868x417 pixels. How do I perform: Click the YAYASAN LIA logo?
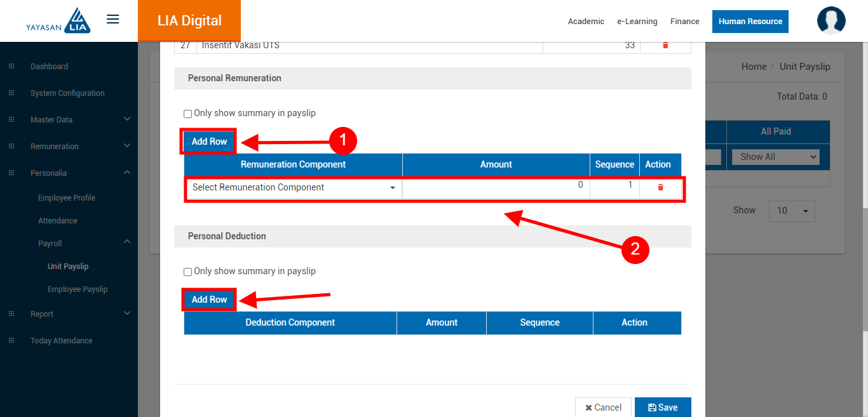[x=58, y=20]
